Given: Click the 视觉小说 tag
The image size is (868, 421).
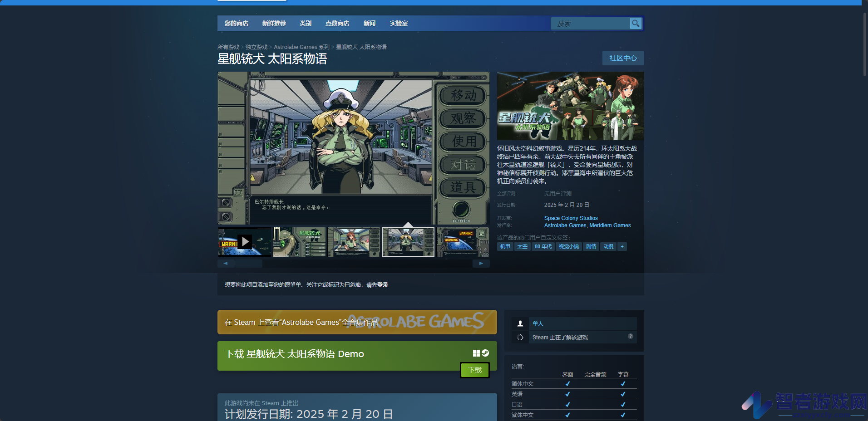Looking at the screenshot, I should 569,246.
